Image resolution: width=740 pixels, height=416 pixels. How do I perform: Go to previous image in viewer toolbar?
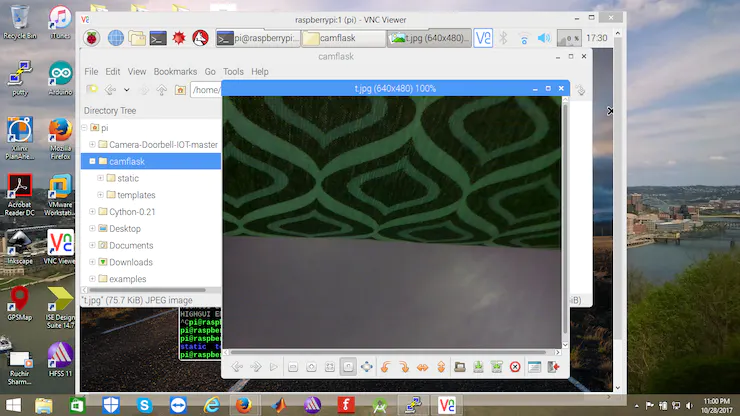coord(237,367)
